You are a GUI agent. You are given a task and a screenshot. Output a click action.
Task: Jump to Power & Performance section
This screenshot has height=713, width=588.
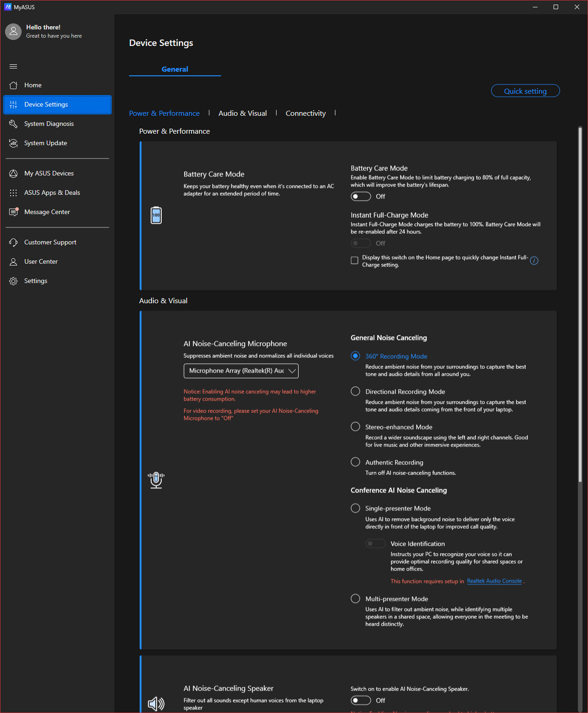[x=164, y=113]
